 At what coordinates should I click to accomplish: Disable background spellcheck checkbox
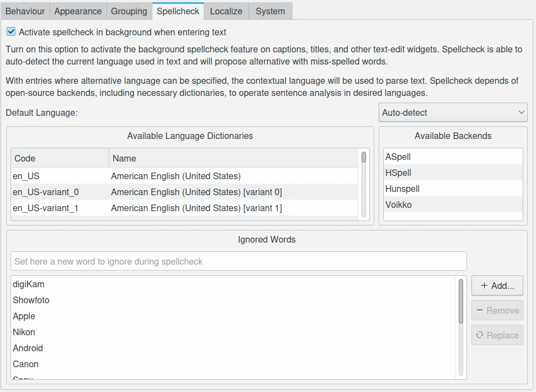[11, 33]
